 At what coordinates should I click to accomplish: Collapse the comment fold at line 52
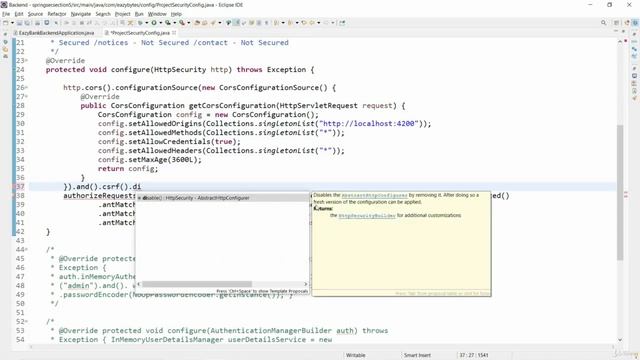coord(27,322)
